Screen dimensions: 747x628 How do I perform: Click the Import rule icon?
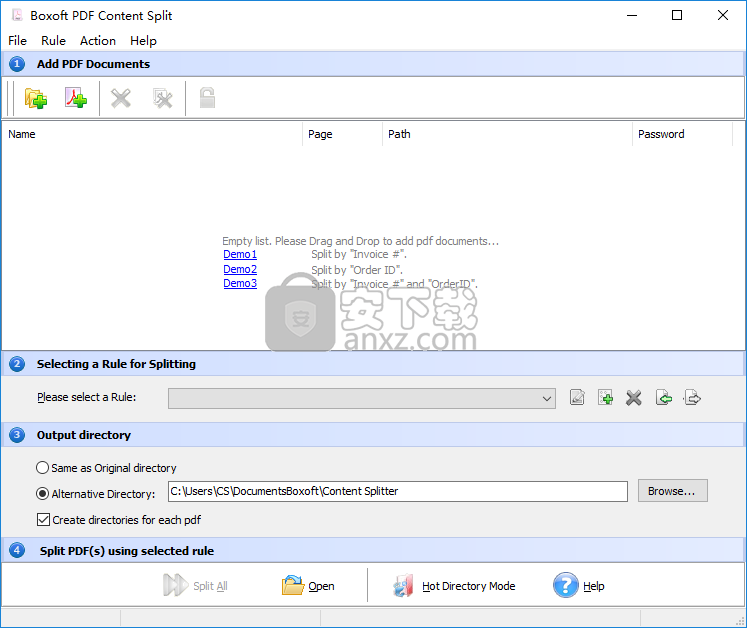pos(664,397)
